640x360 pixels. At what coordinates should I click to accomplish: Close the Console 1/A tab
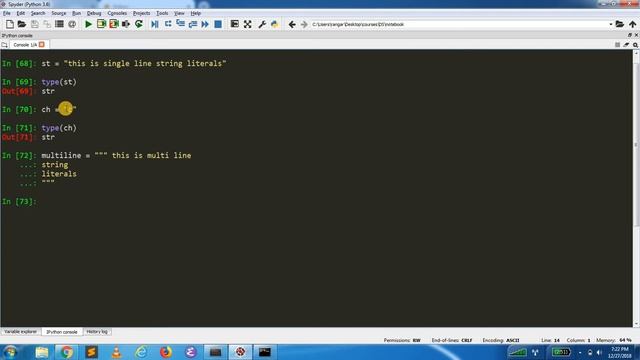pyautogui.click(x=42, y=44)
